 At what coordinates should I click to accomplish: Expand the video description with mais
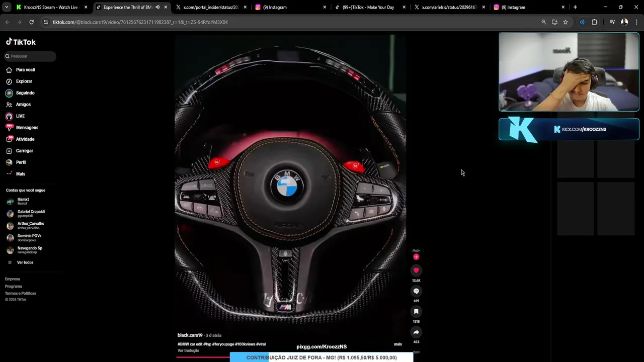[398, 344]
